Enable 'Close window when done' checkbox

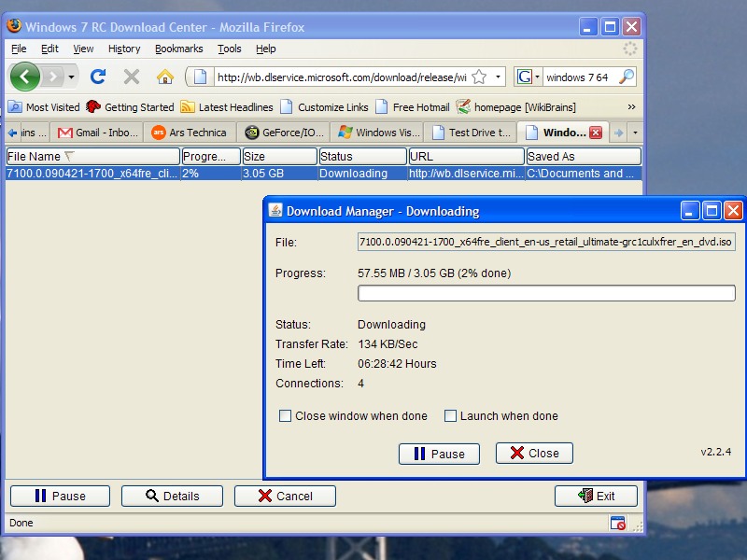pyautogui.click(x=285, y=415)
